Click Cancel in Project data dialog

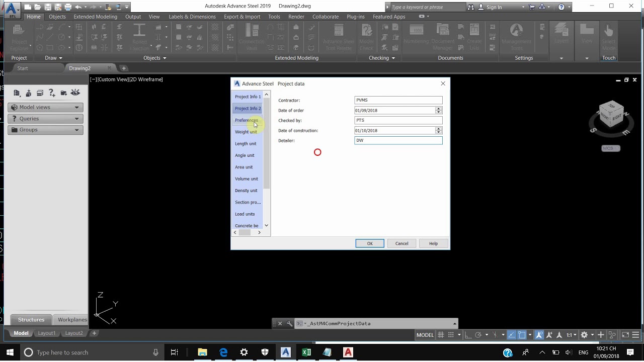[402, 243]
